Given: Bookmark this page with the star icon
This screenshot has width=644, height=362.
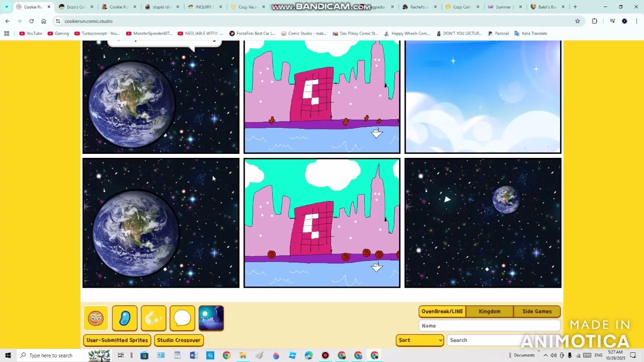Looking at the screenshot, I should (578, 21).
